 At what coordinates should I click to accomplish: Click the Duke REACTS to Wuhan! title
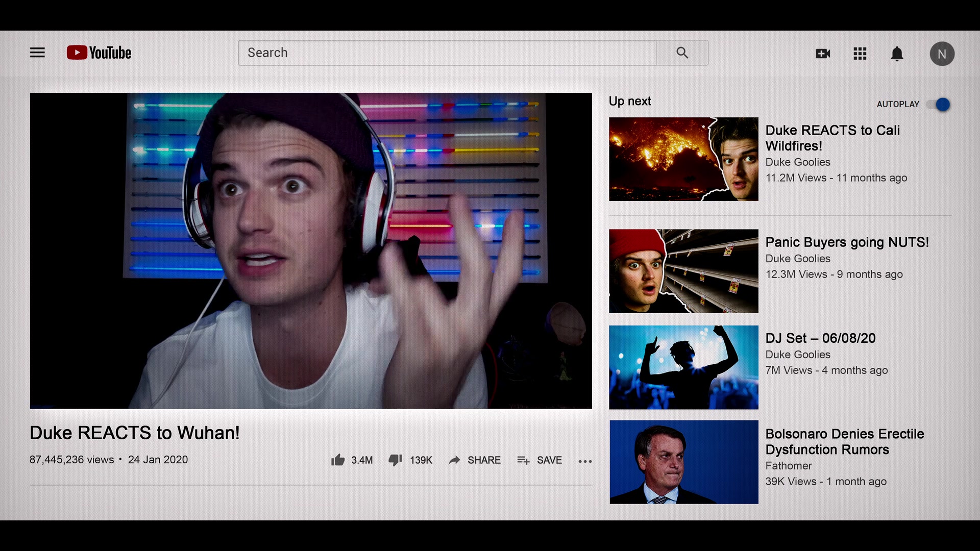135,433
